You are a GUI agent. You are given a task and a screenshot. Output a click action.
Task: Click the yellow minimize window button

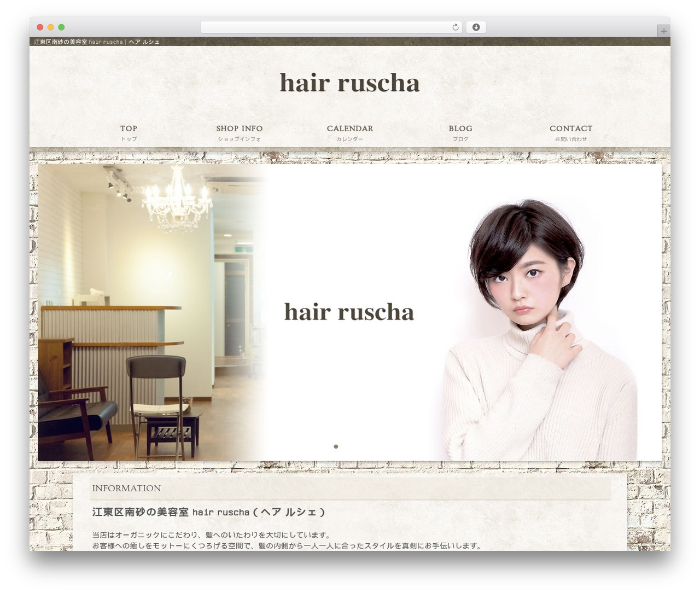pyautogui.click(x=51, y=27)
